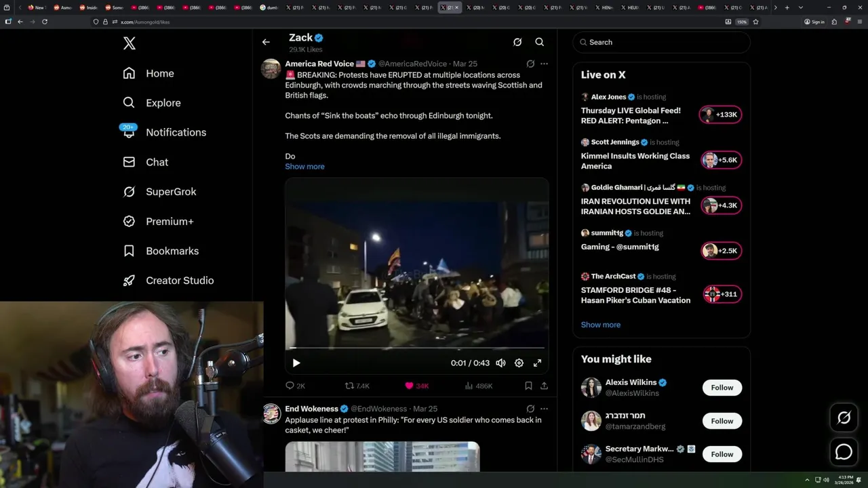868x488 pixels.
Task: Seek along the video progress bar
Action: pos(416,348)
